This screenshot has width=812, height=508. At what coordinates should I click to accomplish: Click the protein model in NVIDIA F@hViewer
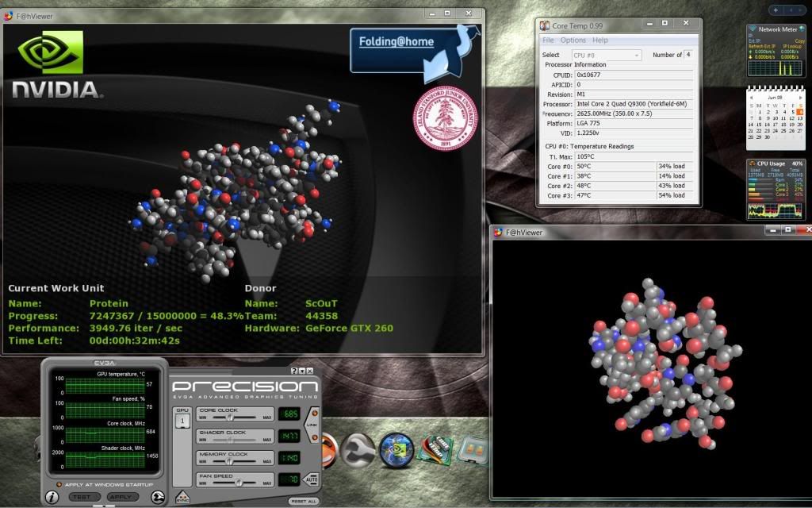236,189
